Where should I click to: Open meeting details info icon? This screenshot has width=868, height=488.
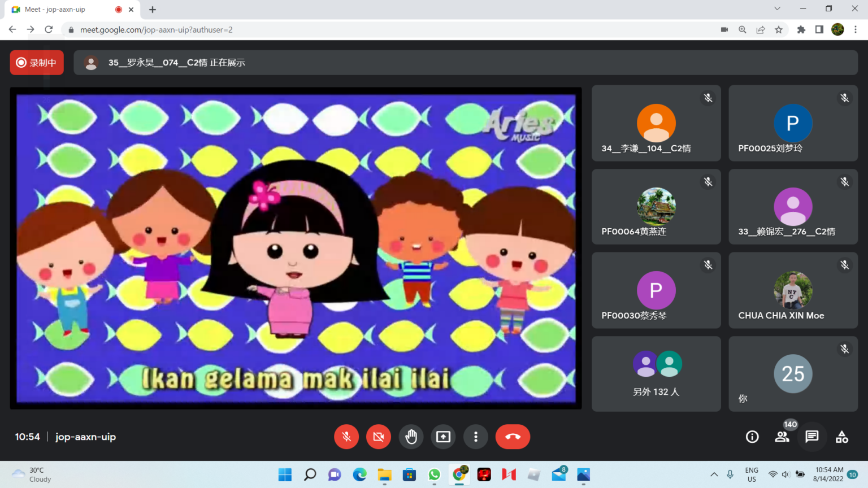pyautogui.click(x=752, y=437)
